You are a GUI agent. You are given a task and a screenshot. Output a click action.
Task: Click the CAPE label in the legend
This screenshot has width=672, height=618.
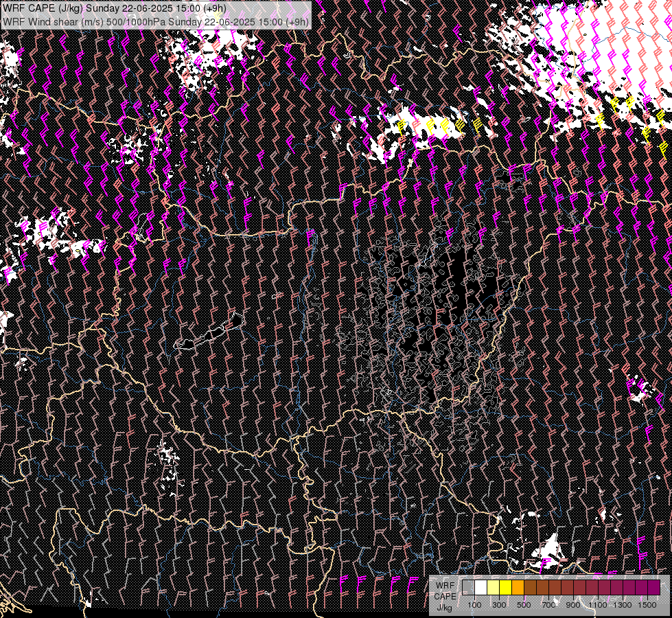(445, 597)
